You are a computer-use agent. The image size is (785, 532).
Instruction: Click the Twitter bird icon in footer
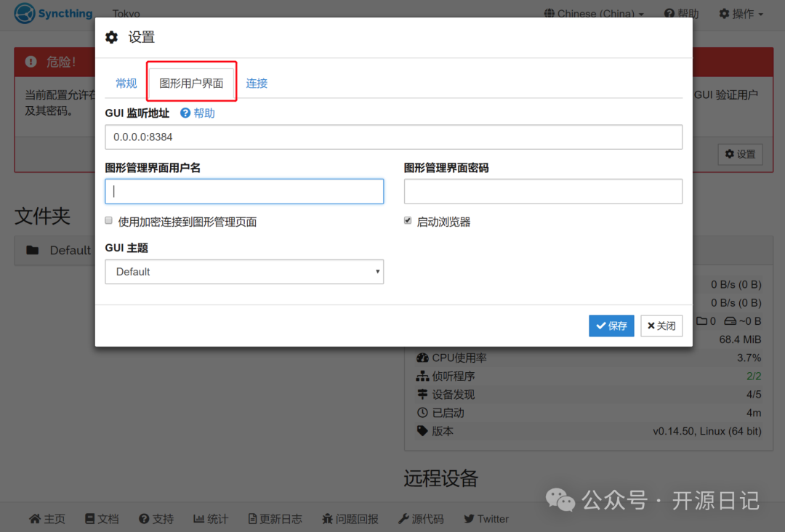(x=469, y=519)
